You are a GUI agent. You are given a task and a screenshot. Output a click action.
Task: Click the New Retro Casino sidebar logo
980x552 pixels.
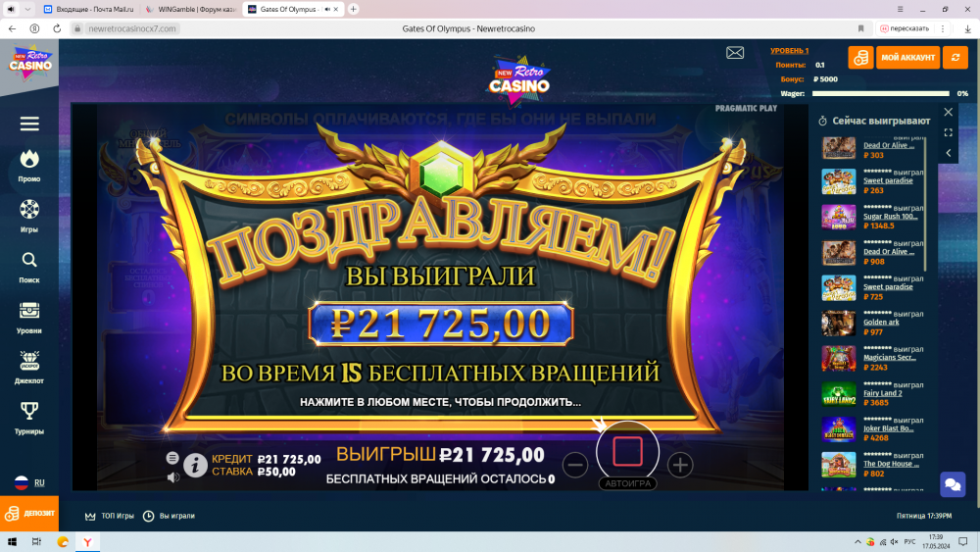[x=29, y=63]
